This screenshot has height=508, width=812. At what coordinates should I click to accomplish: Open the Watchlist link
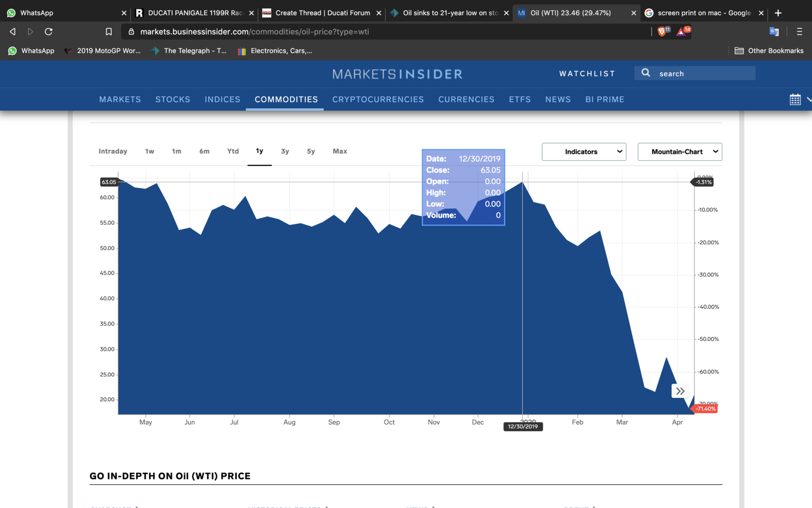click(587, 74)
